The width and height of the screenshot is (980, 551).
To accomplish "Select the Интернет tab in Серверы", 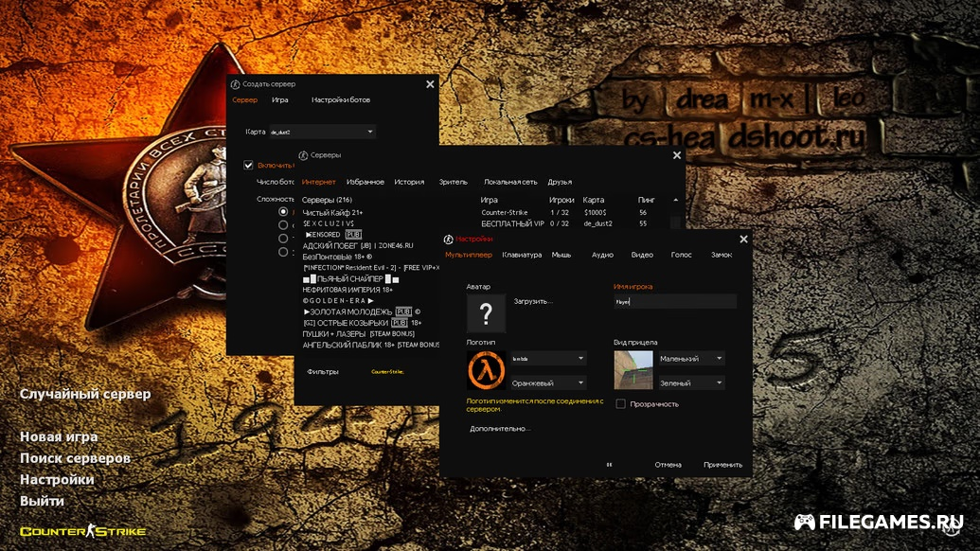I will (x=319, y=183).
